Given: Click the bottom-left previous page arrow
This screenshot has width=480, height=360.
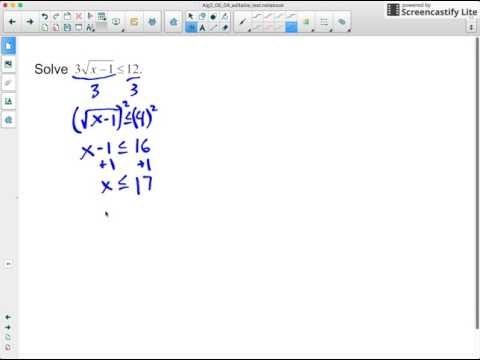Looking at the screenshot, I should [8, 317].
